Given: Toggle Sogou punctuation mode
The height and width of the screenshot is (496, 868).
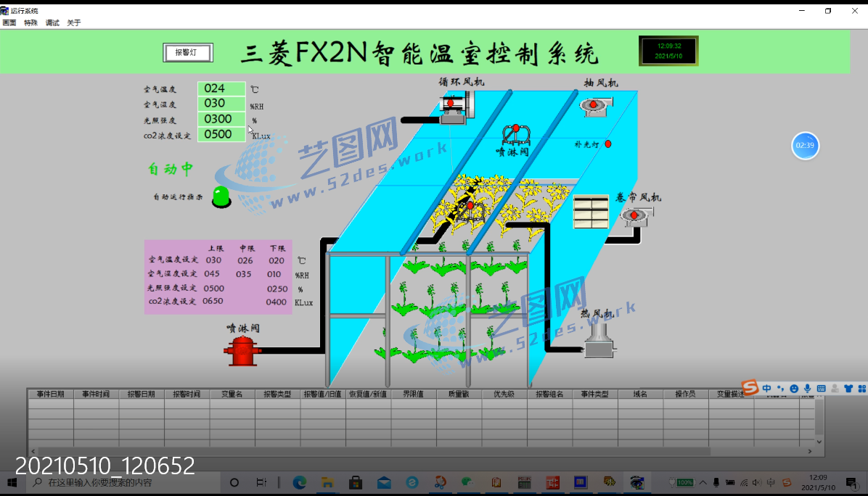Looking at the screenshot, I should click(x=780, y=389).
